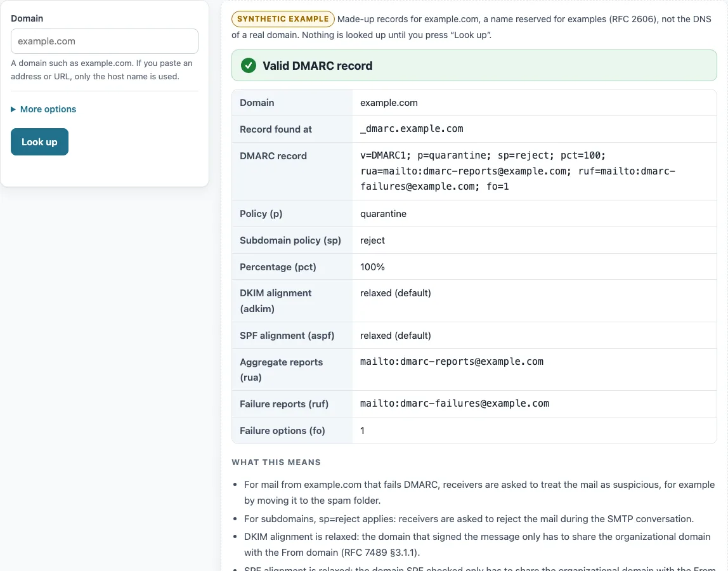This screenshot has height=571, width=728.
Task: Click the Domain field label in sidebar
Action: pos(27,18)
